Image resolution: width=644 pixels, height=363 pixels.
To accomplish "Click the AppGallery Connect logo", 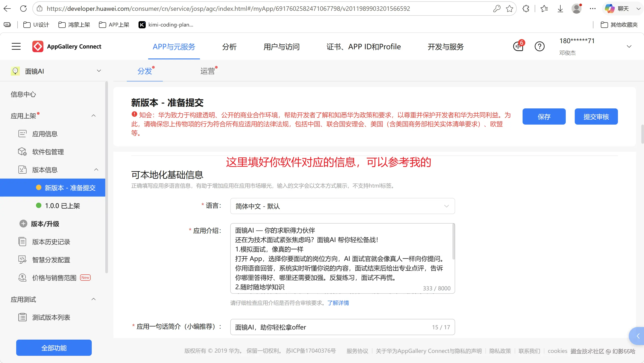I will (67, 46).
